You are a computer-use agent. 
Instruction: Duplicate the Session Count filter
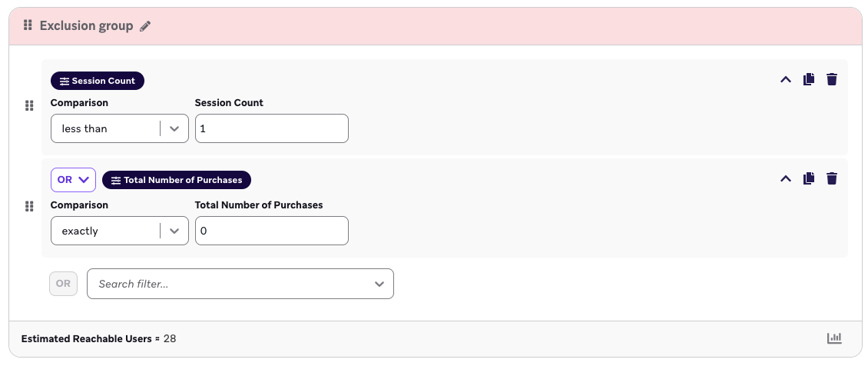pos(809,79)
